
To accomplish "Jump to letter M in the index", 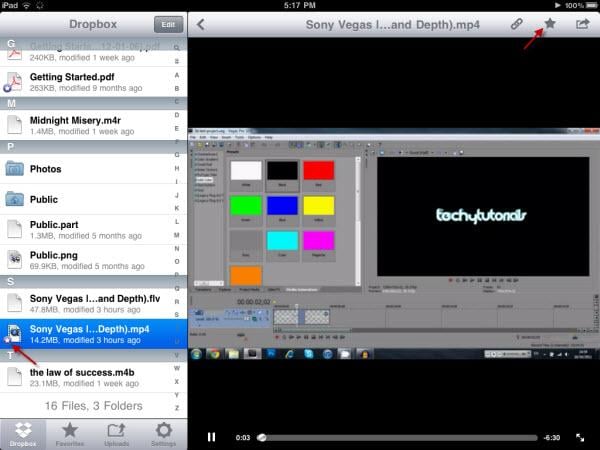I will pyautogui.click(x=177, y=235).
